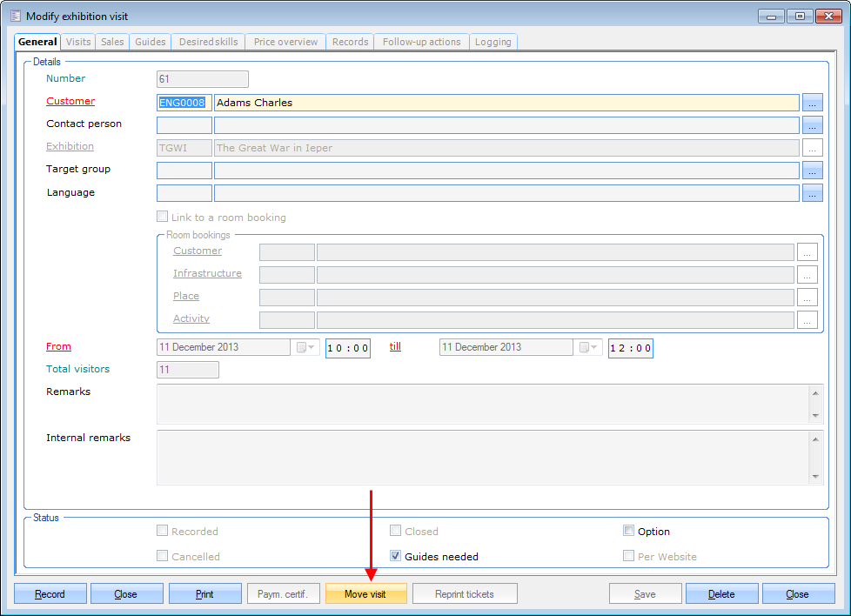Open Place lookup button in Room bookings

pyautogui.click(x=807, y=298)
